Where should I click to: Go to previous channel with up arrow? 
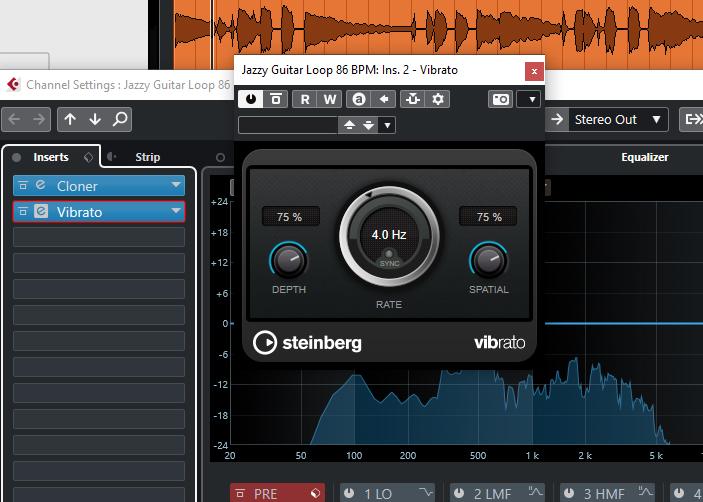(70, 120)
